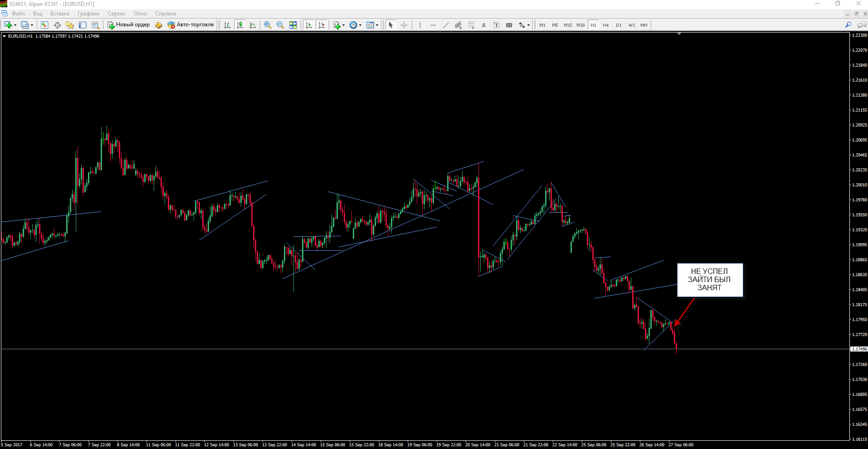Image resolution: width=868 pixels, height=449 pixels.
Task: Open the Terminal panel icon
Action: click(x=83, y=25)
